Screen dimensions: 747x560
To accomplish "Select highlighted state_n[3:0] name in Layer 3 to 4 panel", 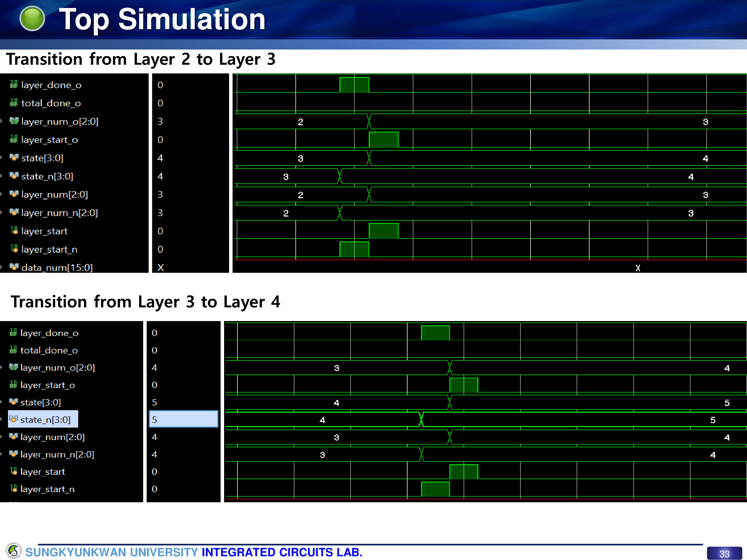I will click(x=45, y=420).
